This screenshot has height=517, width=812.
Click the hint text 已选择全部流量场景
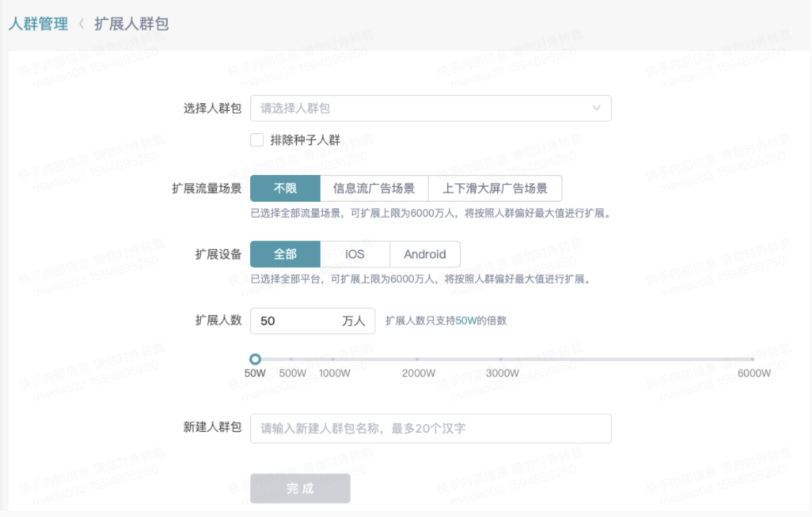430,213
